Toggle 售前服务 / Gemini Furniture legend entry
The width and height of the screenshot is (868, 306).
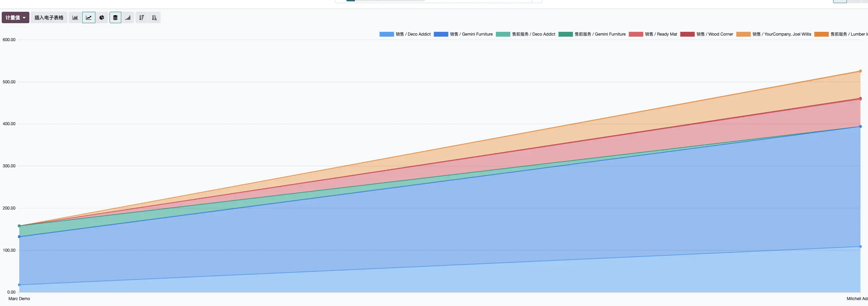pyautogui.click(x=592, y=34)
